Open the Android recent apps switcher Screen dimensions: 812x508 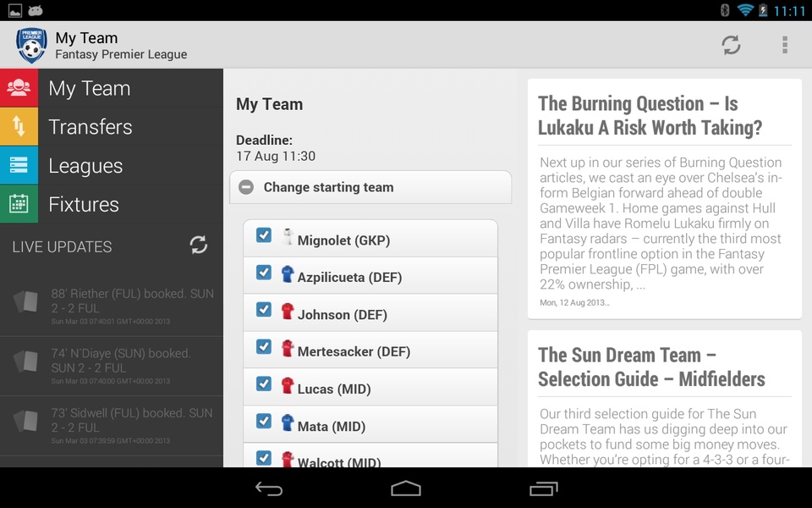click(x=543, y=489)
